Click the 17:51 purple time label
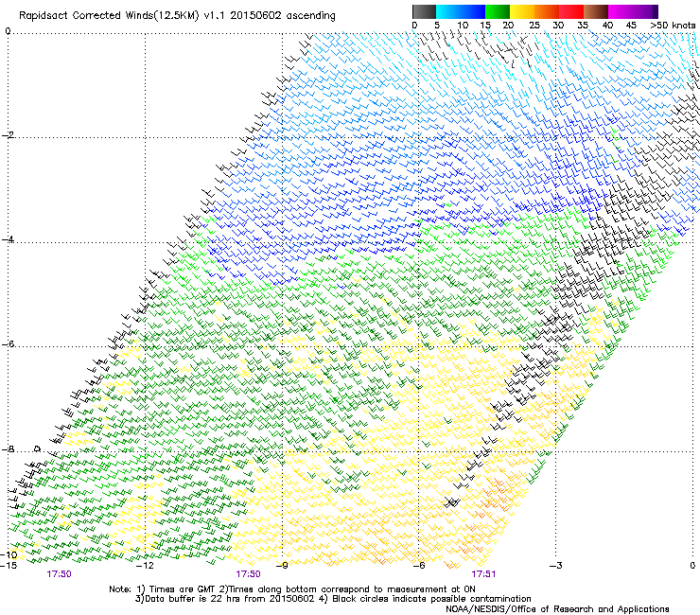This screenshot has width=700, height=615. (483, 574)
